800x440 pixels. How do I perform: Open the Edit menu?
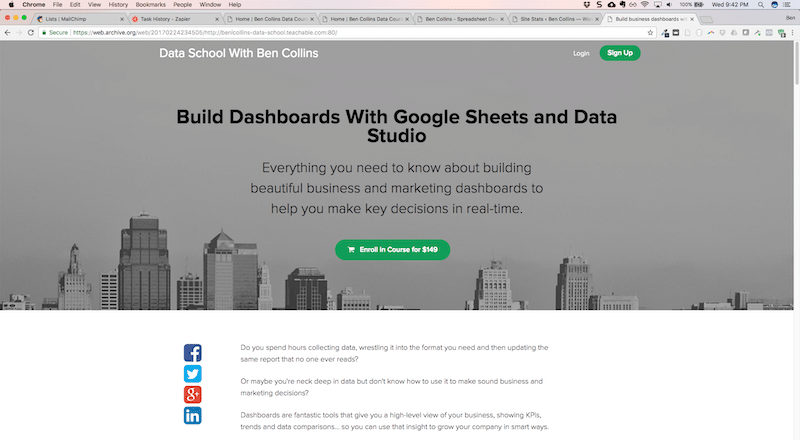(75, 4)
